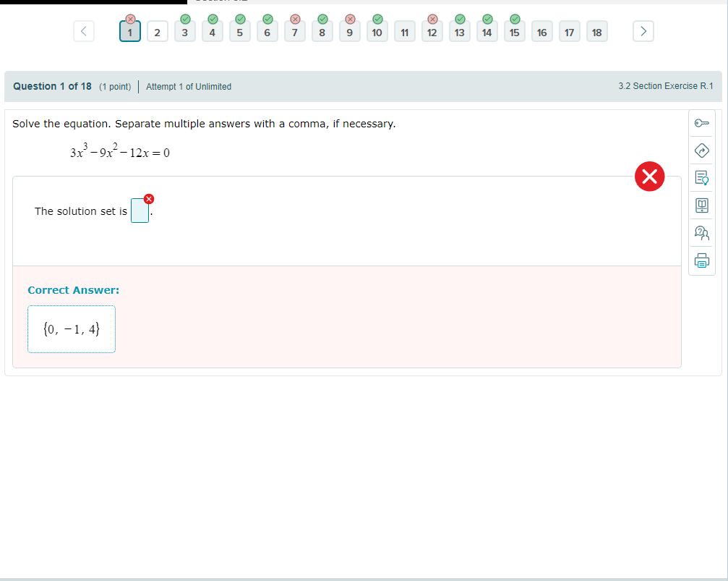This screenshot has height=581, width=728.
Task: Click 'Attempt 1 of Unlimited' text
Action: point(189,86)
